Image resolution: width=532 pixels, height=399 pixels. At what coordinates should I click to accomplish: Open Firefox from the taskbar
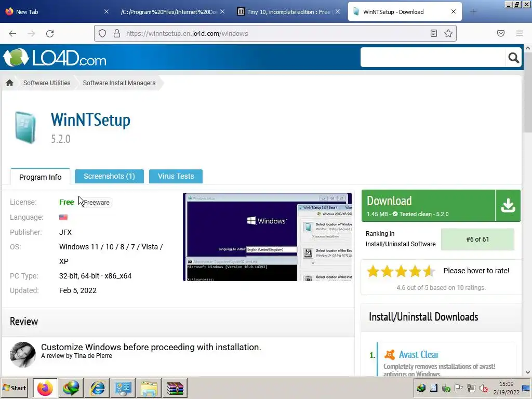[x=45, y=388]
